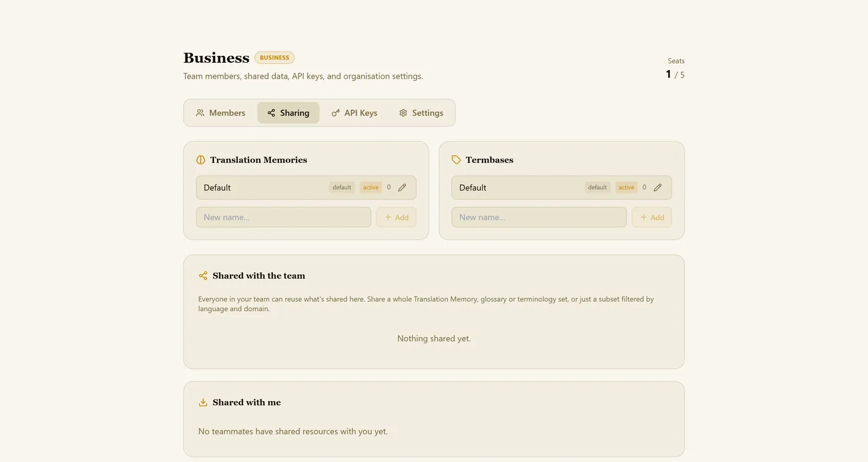This screenshot has width=868, height=462.
Task: Click the Translation Memories heading
Action: tap(259, 160)
